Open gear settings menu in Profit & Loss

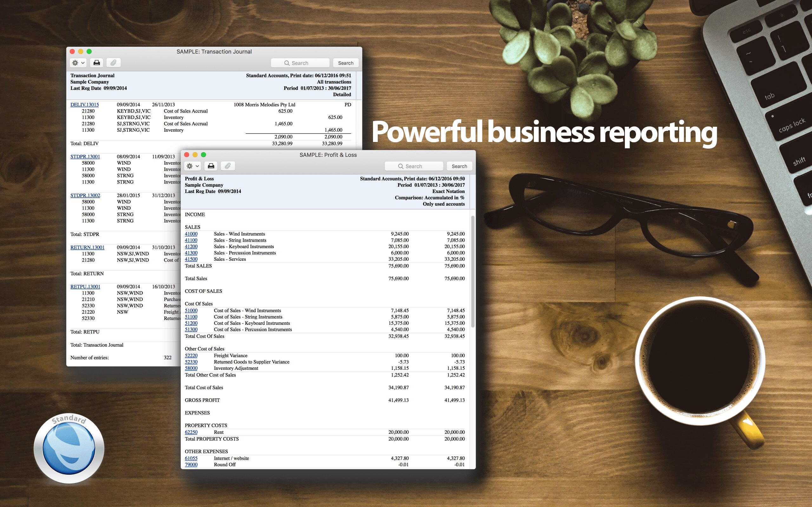(x=193, y=166)
